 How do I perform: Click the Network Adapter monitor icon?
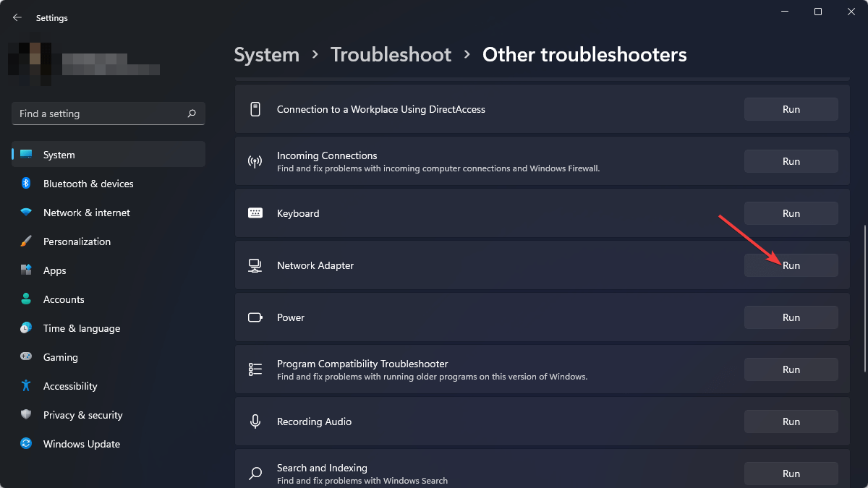tap(255, 265)
